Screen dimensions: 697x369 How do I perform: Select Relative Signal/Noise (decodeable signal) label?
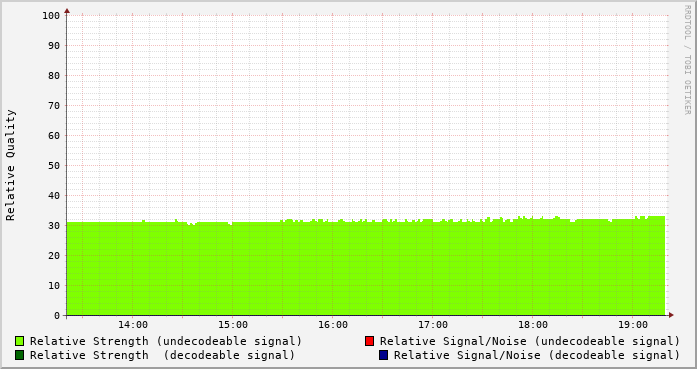pos(537,355)
